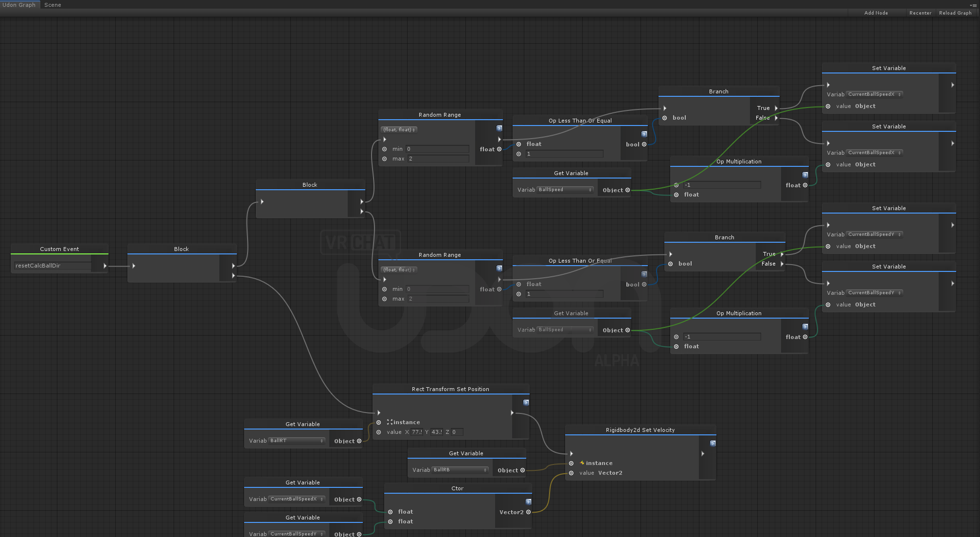The width and height of the screenshot is (980, 537).
Task: Open (float, float) overload dropdown on lower Random Range
Action: 399,270
